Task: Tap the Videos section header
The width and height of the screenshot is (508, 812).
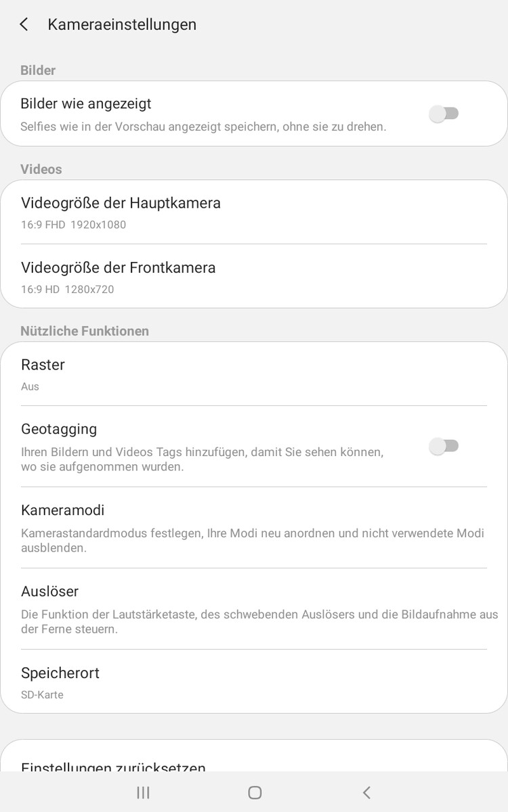Action: pyautogui.click(x=41, y=169)
